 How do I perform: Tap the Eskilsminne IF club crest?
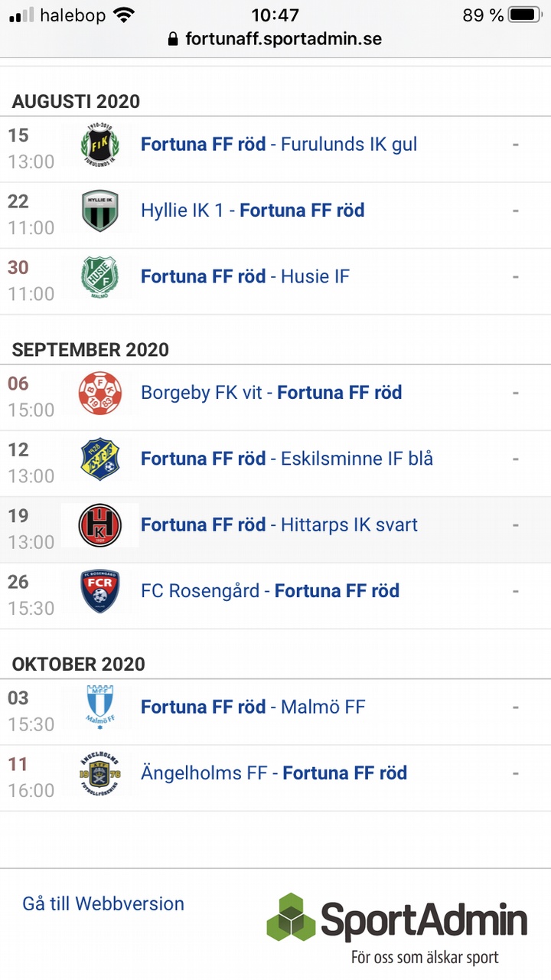coord(100,459)
